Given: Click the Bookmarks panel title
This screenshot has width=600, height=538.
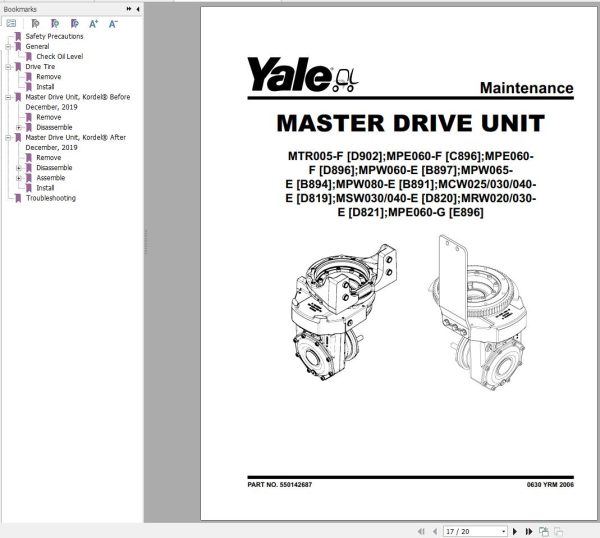Looking at the screenshot, I should click(20, 9).
